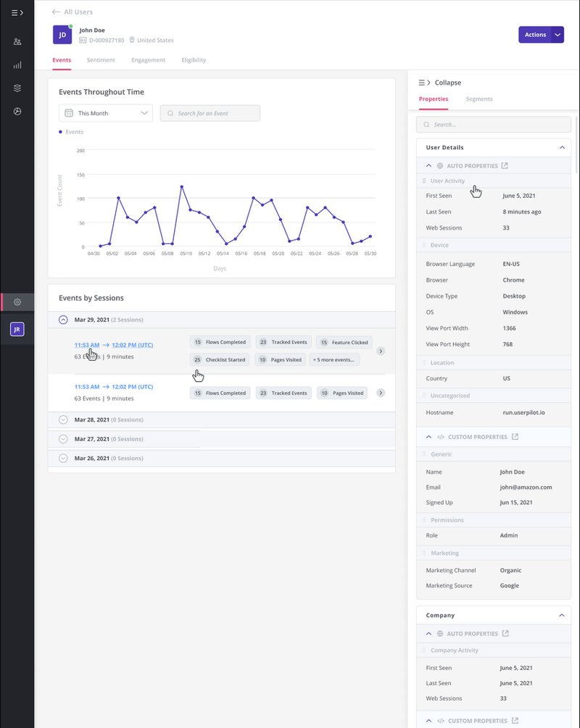The width and height of the screenshot is (580, 728).
Task: Open the settings gear in the sidebar
Action: coord(16,302)
